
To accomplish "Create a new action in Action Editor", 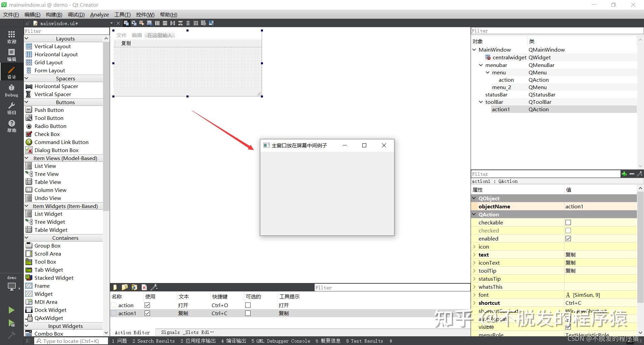I will pyautogui.click(x=115, y=287).
